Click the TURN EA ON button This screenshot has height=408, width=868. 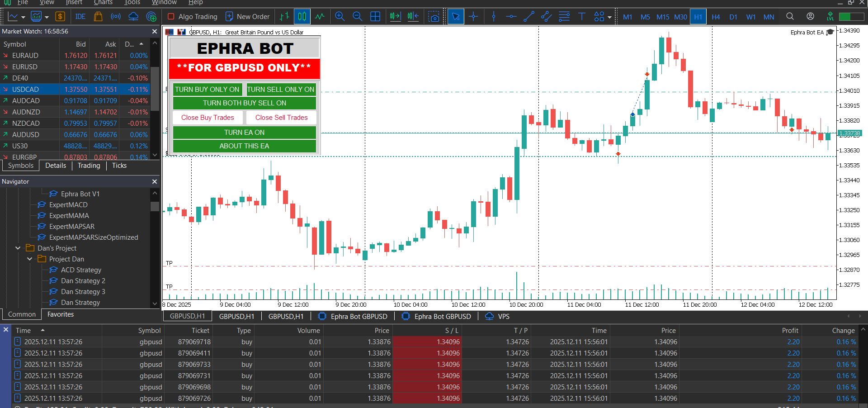pyautogui.click(x=245, y=133)
